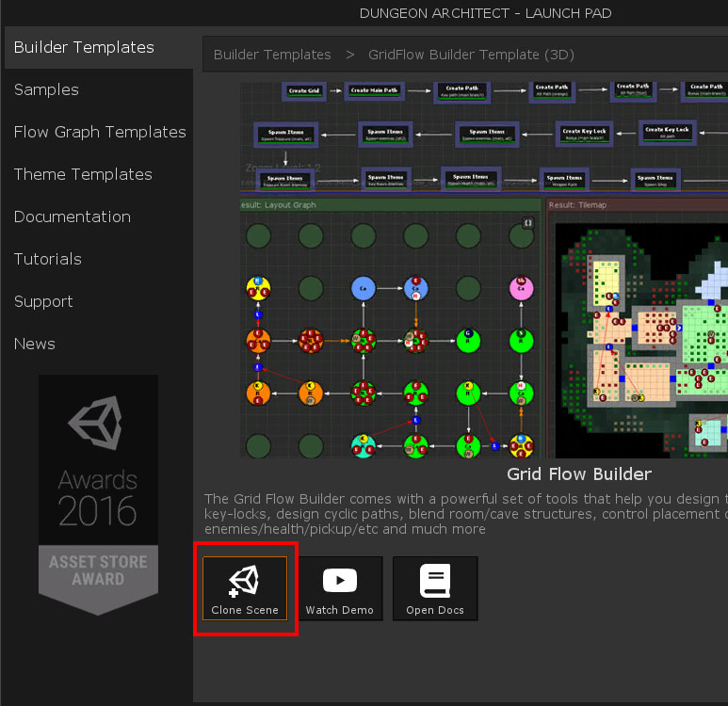Select Theme Templates in the sidebar

[x=99, y=174]
